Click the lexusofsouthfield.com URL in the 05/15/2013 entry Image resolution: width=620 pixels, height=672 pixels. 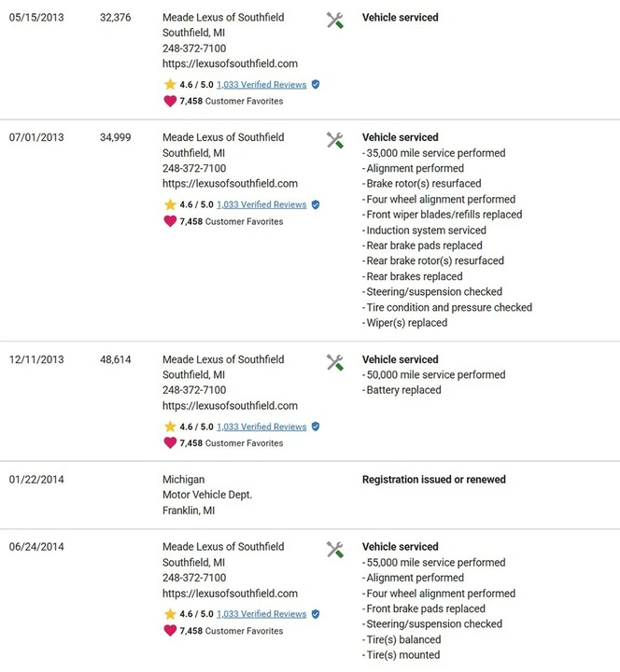[230, 63]
